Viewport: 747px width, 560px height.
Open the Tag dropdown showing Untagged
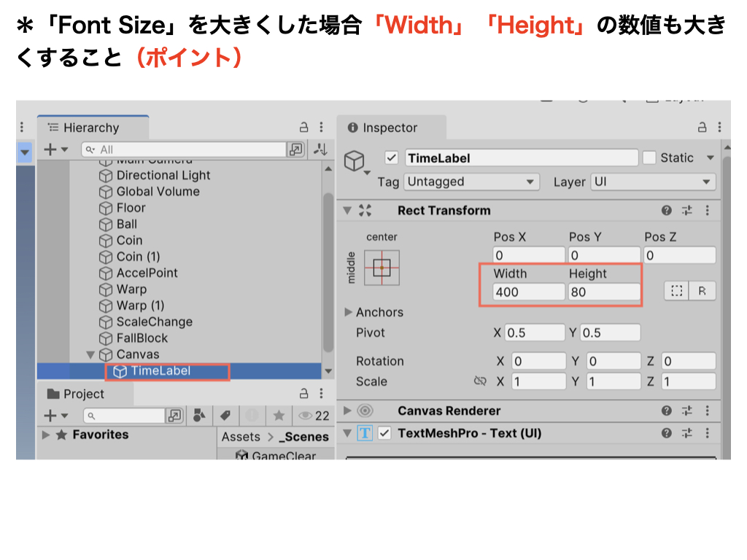point(471,182)
